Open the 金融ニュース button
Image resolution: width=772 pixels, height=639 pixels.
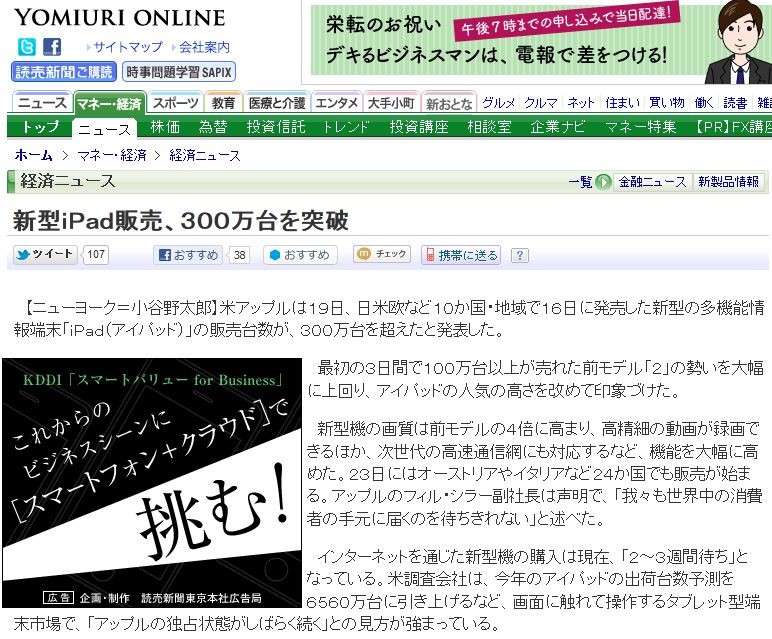(x=652, y=182)
